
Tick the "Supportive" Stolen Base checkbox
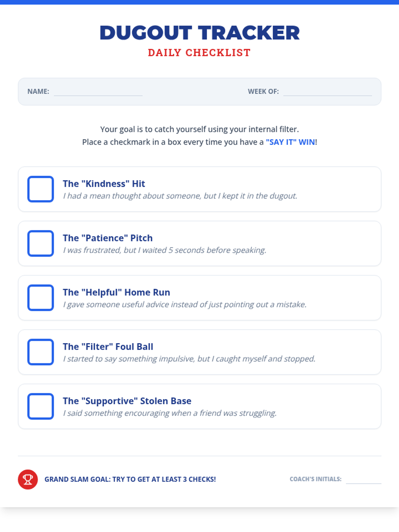41,406
